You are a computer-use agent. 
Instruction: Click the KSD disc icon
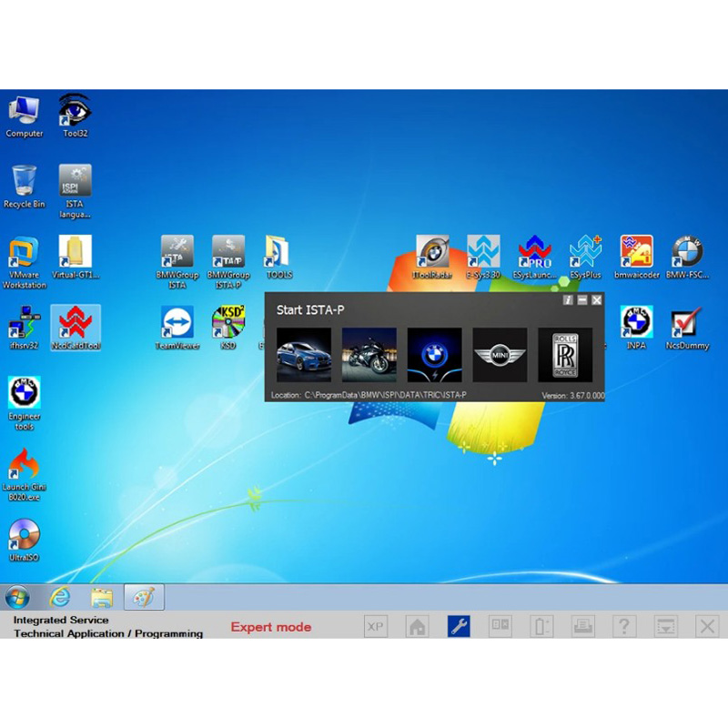pyautogui.click(x=228, y=328)
